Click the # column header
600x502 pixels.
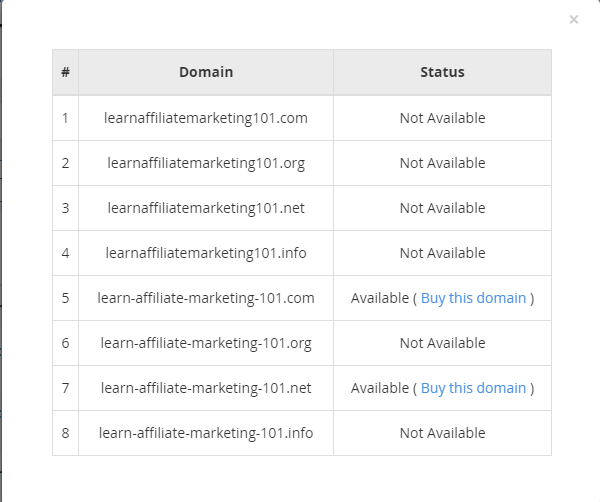65,72
